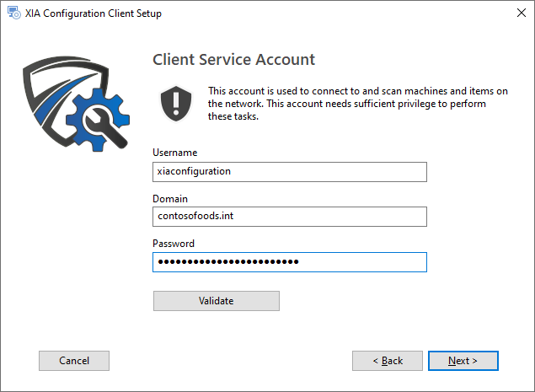Click the XIA Configuration title bar icon
The image size is (535, 392).
(x=14, y=13)
